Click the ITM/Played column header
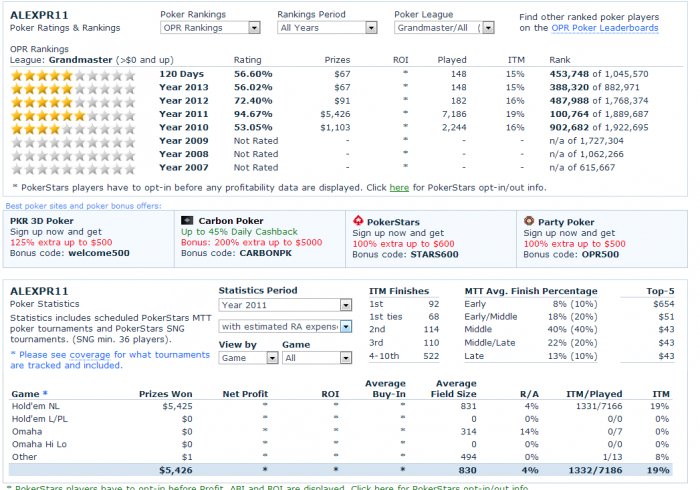 (x=594, y=394)
